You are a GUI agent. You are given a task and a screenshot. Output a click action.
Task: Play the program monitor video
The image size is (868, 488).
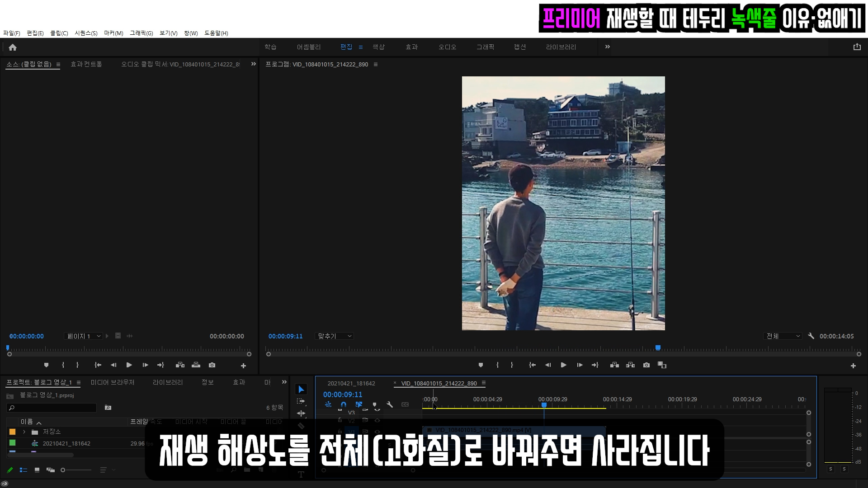pos(563,365)
